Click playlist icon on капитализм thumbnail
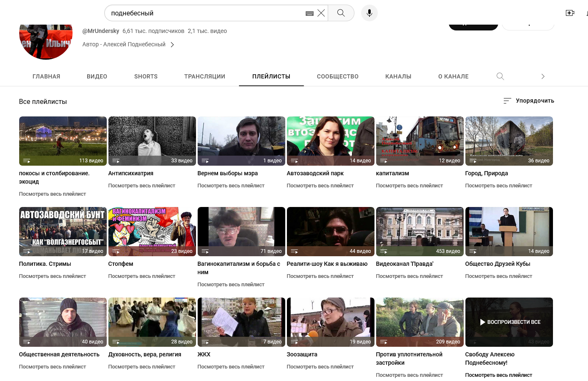This screenshot has height=381, width=588. [x=384, y=161]
